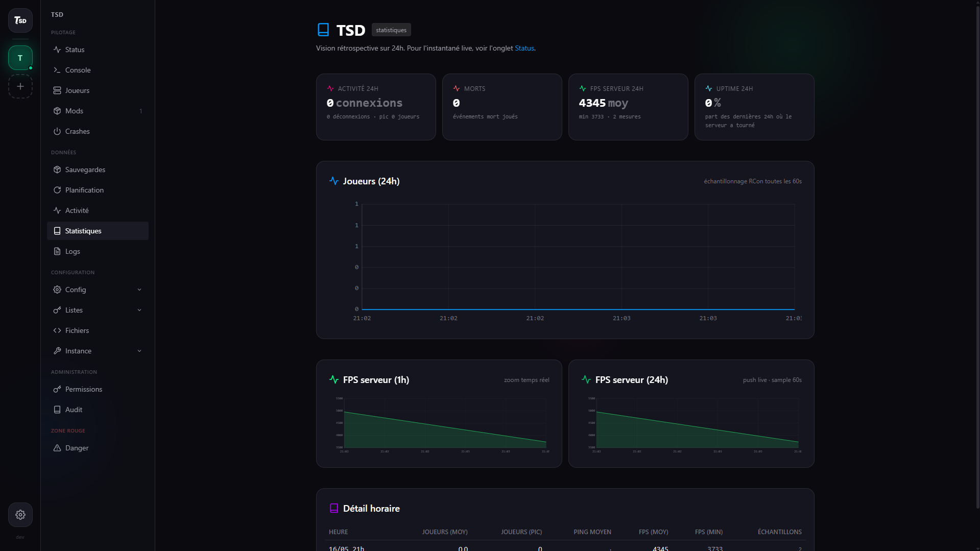Click the Morts stat card
This screenshot has width=980, height=551.
pos(502,107)
